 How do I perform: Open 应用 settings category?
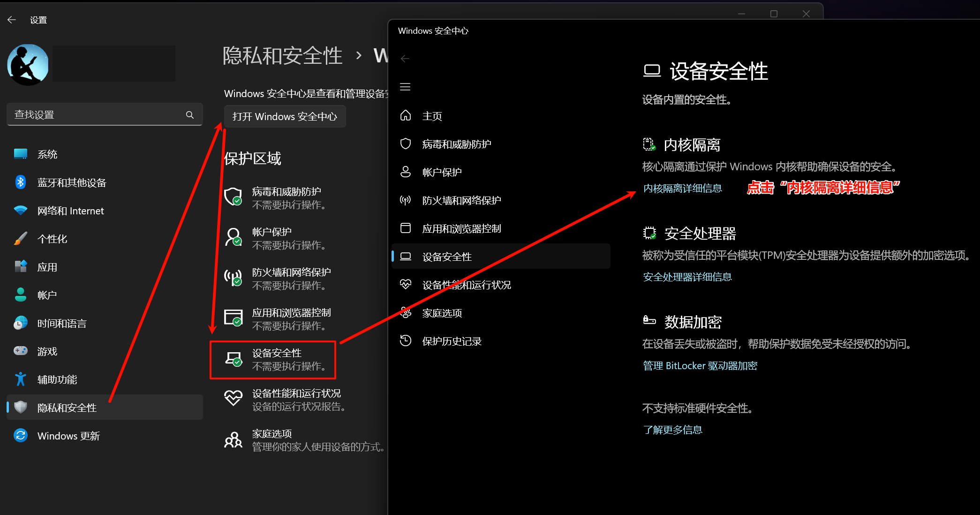pyautogui.click(x=105, y=267)
